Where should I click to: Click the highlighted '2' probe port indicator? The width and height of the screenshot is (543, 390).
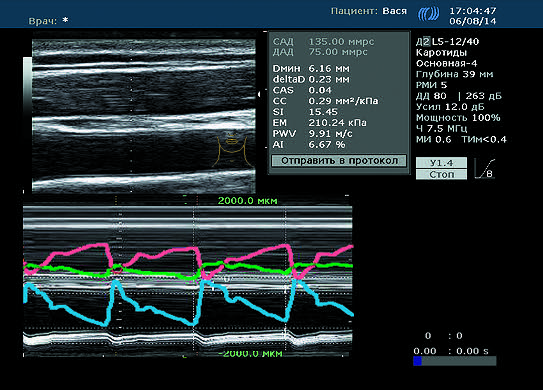point(426,42)
